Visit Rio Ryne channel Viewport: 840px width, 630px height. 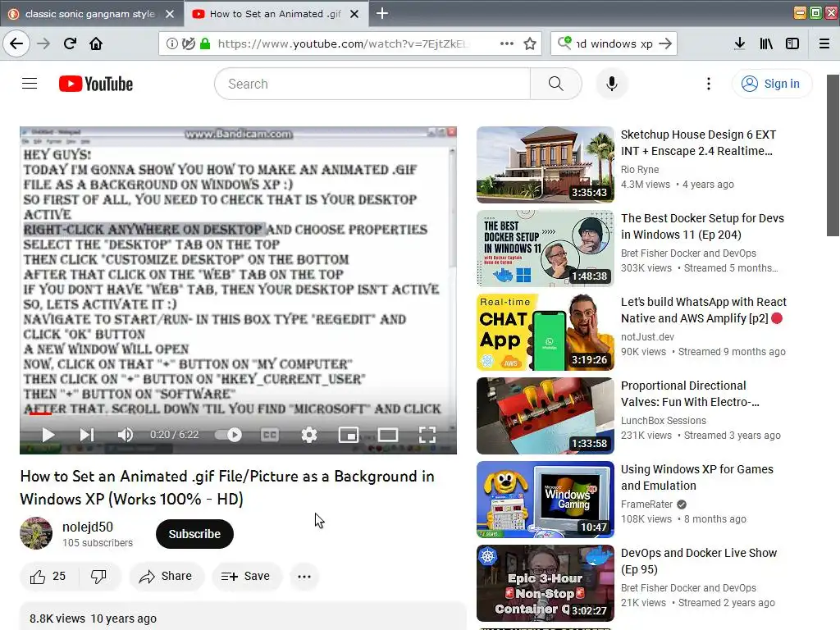pyautogui.click(x=640, y=169)
